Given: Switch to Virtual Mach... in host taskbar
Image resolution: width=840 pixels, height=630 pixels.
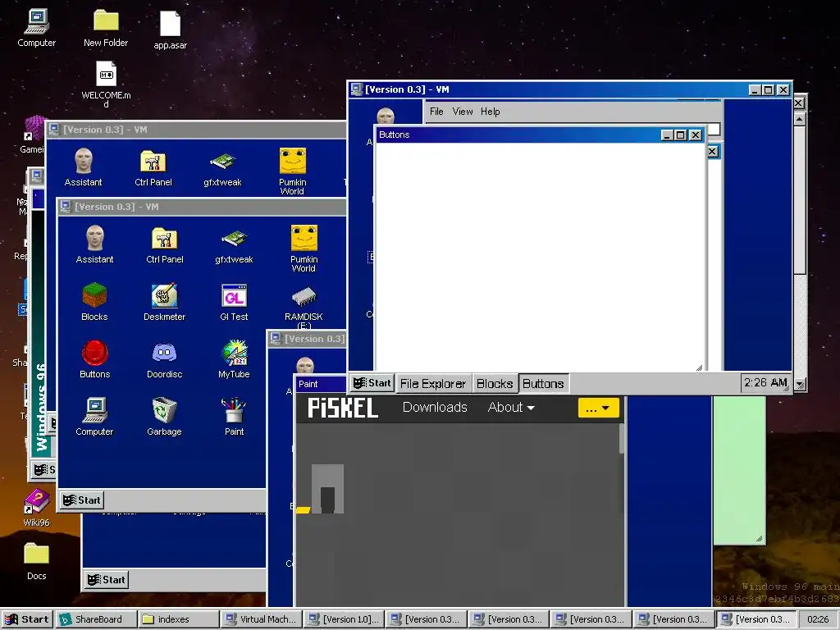Looking at the screenshot, I should pyautogui.click(x=261, y=619).
